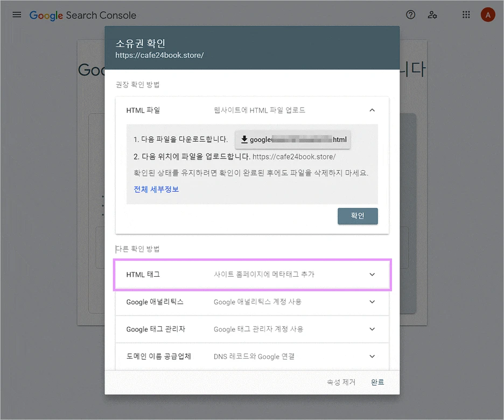This screenshot has height=420, width=504.
Task: Expand the 도메인 이름 공급업체 section
Action: pos(372,356)
